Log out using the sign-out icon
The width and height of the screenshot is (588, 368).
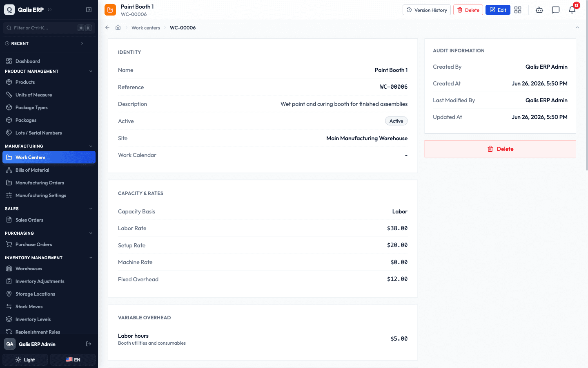coord(89,344)
